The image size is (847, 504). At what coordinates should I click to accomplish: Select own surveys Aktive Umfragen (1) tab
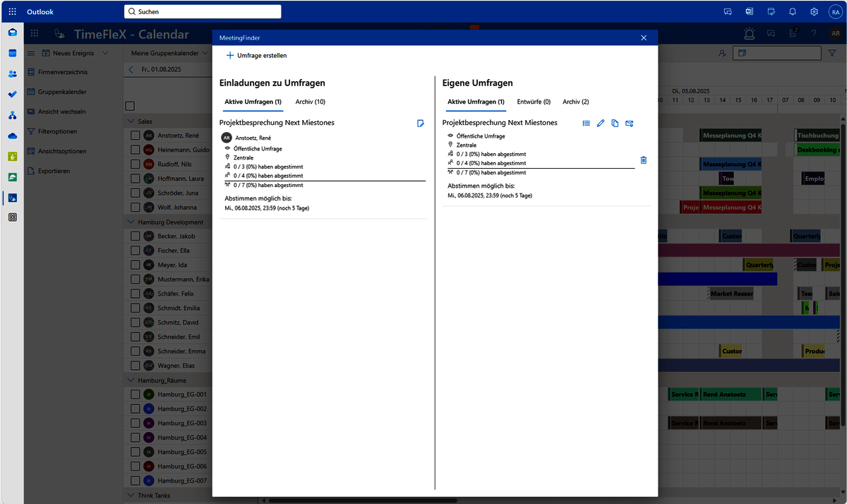[x=476, y=102]
